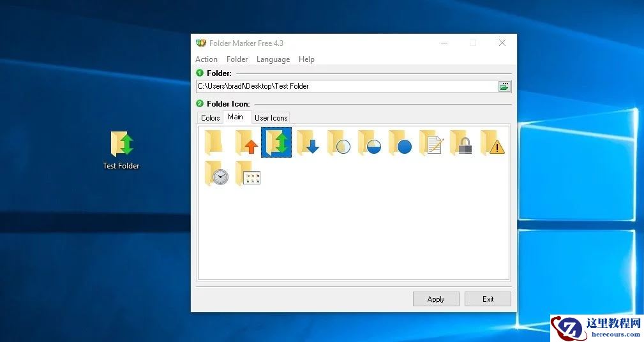The height and width of the screenshot is (342, 644).
Task: Switch to the Main tab
Action: 237,117
